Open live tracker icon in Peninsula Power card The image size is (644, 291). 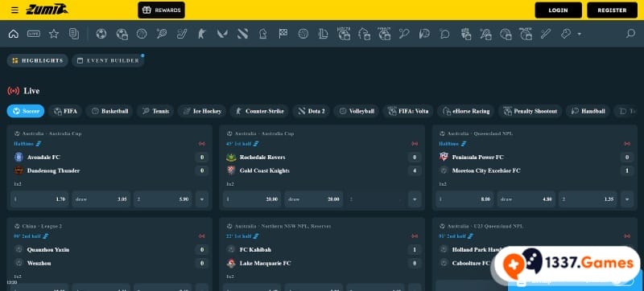(627, 144)
